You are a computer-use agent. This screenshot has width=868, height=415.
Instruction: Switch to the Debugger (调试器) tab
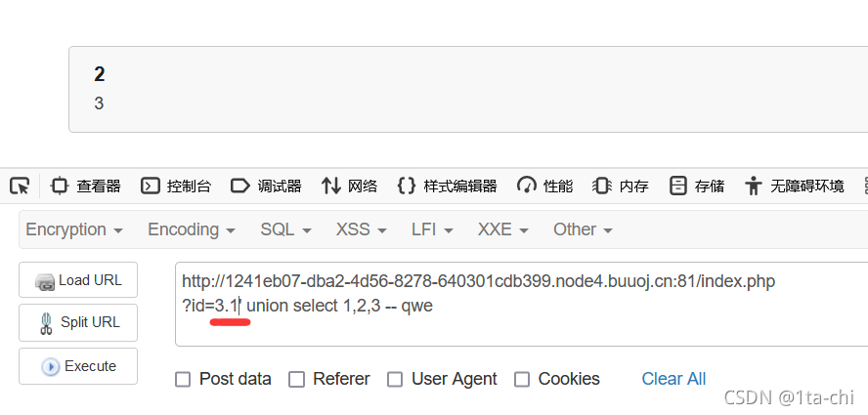(266, 186)
